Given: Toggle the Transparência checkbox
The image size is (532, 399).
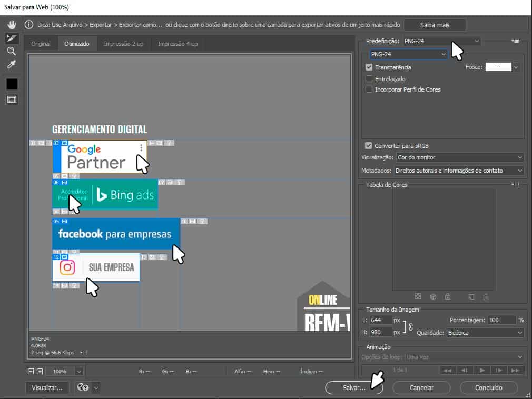Looking at the screenshot, I should click(x=369, y=67).
